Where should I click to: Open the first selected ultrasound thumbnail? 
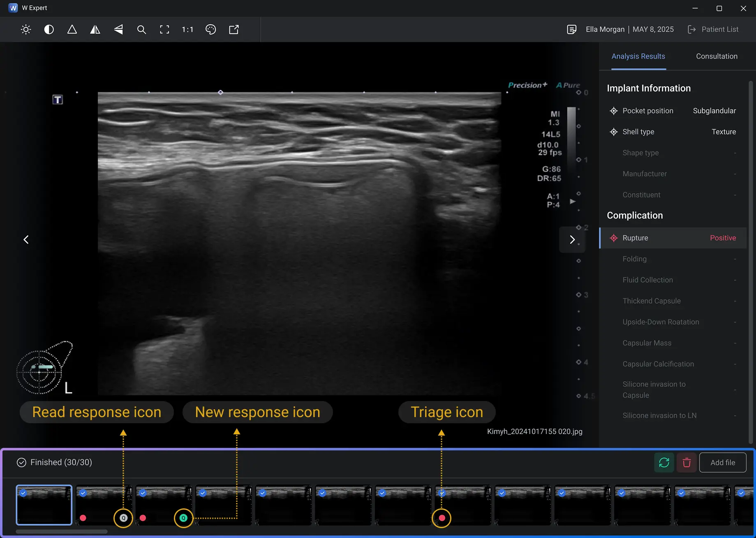click(x=44, y=505)
